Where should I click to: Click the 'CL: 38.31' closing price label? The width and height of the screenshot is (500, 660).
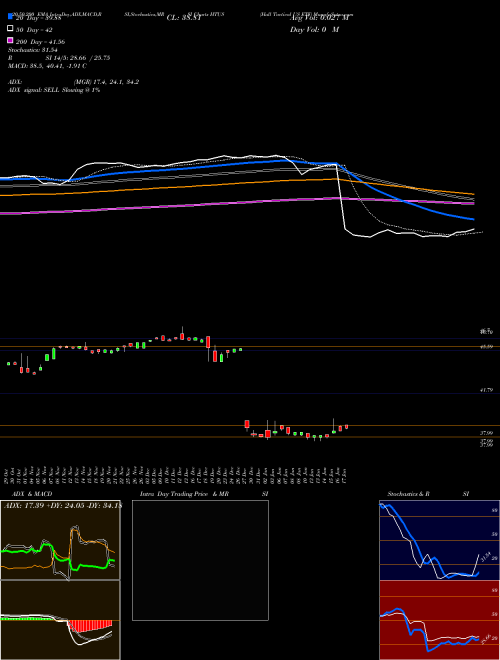click(184, 18)
